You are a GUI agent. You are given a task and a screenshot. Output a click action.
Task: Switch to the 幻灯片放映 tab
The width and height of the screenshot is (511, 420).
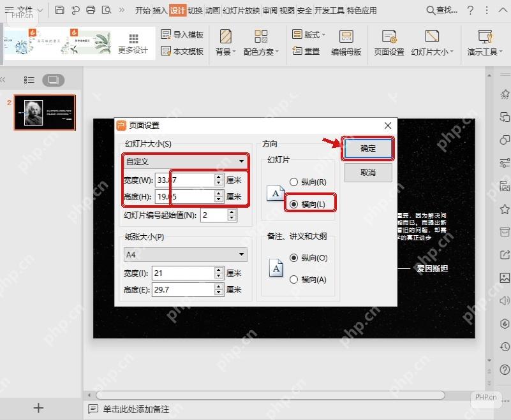(241, 10)
